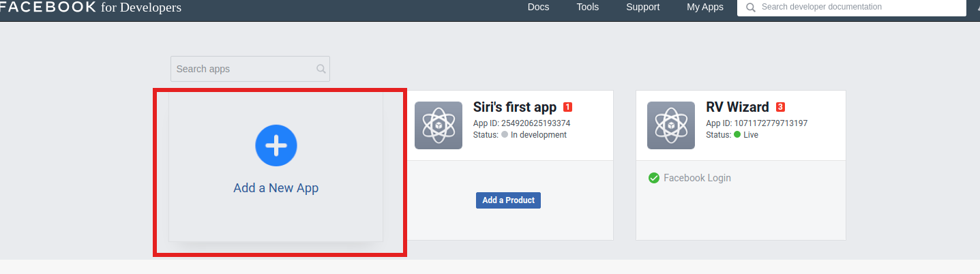Click the blue plus icon

click(x=276, y=145)
